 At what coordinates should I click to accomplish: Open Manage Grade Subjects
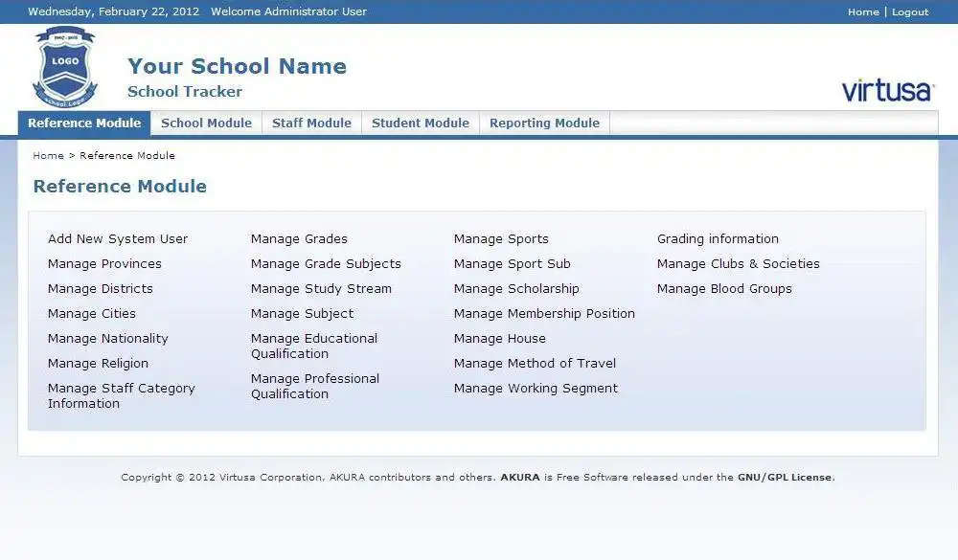pyautogui.click(x=326, y=264)
